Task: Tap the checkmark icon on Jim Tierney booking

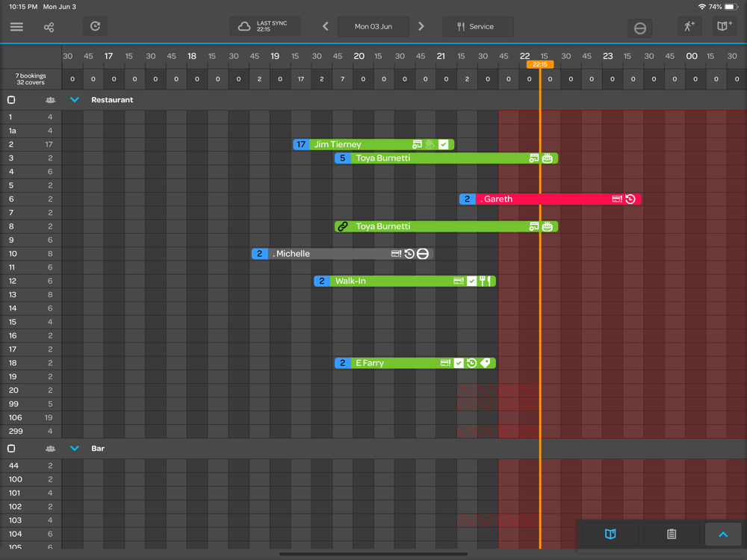Action: (444, 144)
